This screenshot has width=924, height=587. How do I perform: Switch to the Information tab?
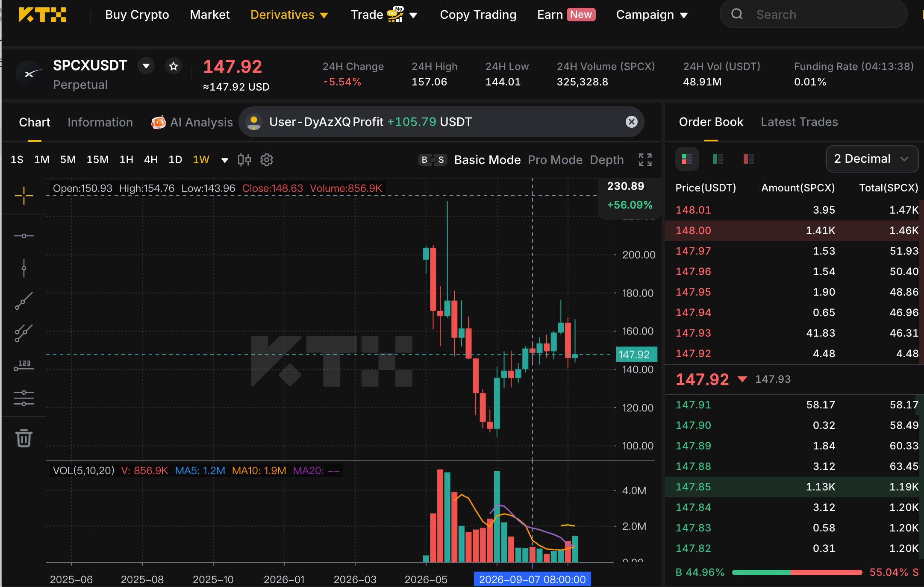click(x=100, y=122)
